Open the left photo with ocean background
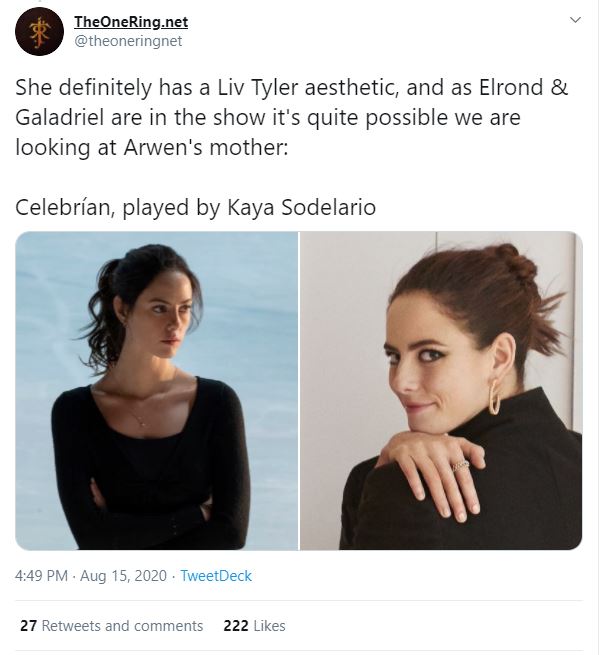 coord(157,391)
